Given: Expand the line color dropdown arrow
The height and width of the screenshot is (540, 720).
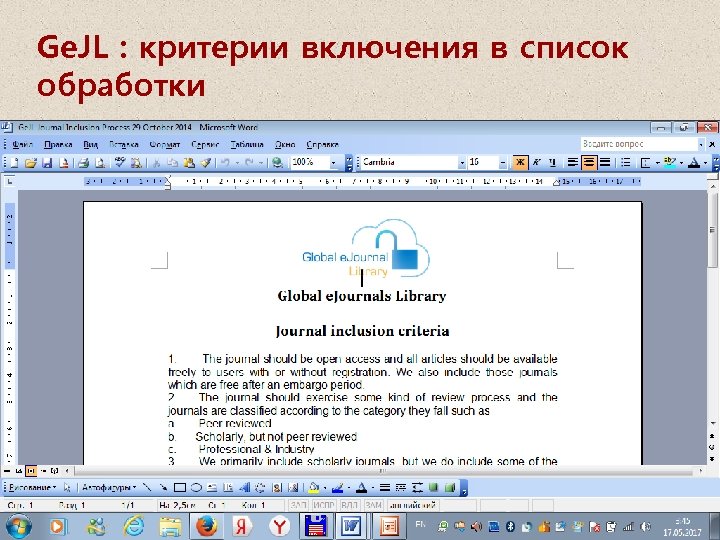Looking at the screenshot, I should click(x=349, y=488).
